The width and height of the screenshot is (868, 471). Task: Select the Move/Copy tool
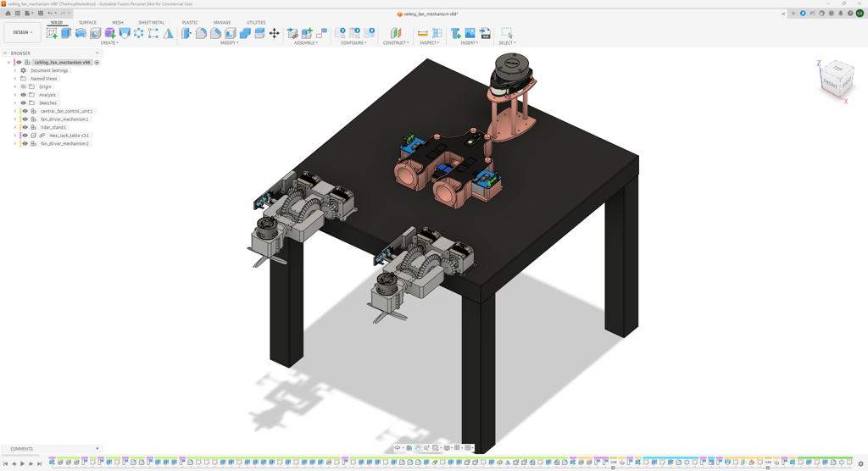274,33
